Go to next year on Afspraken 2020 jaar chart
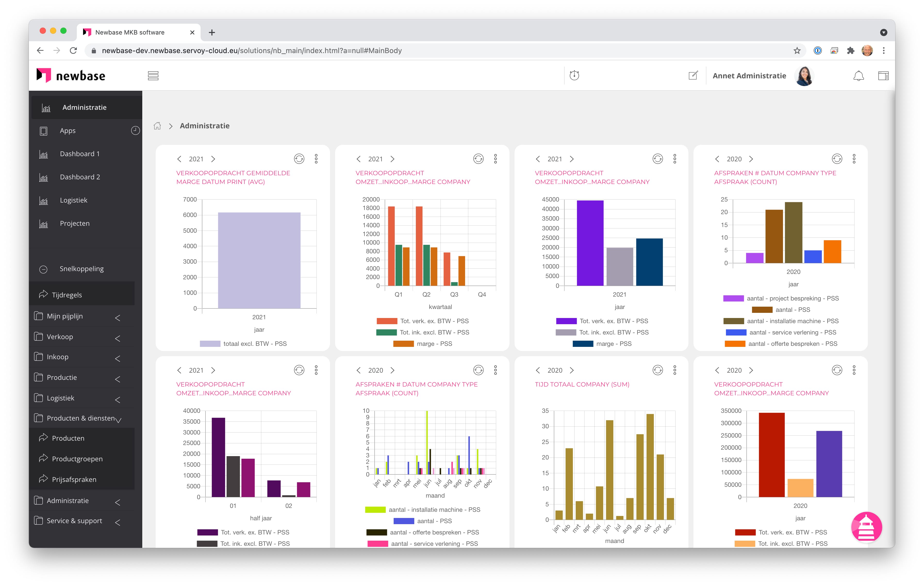 (751, 159)
